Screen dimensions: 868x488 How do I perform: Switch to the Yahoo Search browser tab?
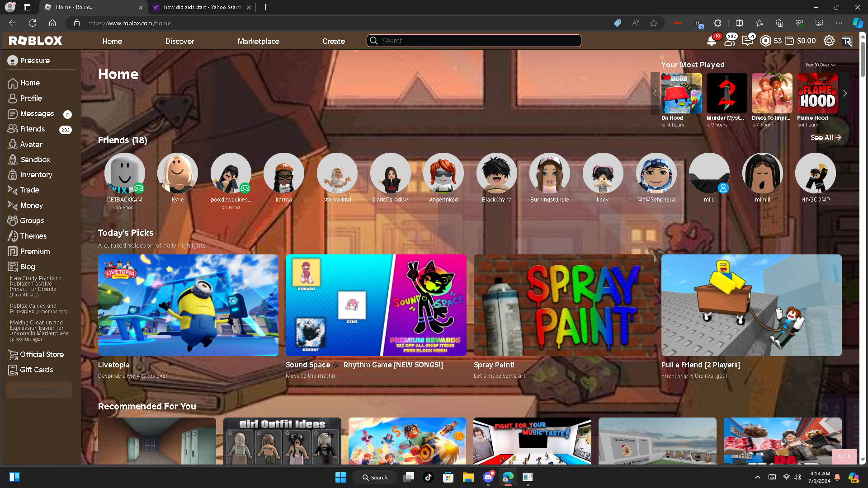click(x=202, y=7)
